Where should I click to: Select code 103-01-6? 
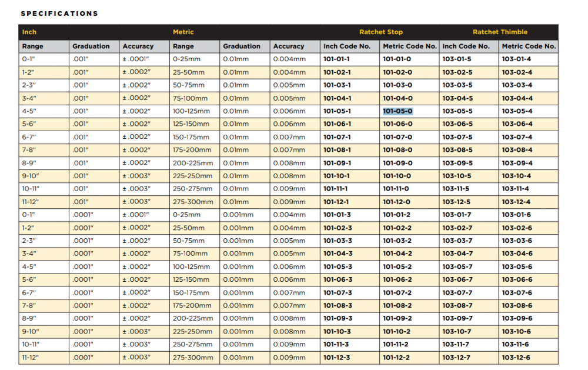click(516, 215)
